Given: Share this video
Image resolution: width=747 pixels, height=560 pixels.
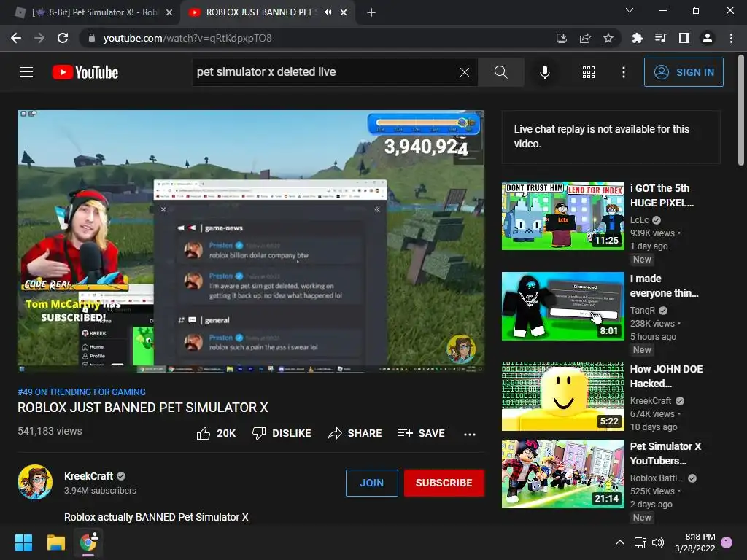Looking at the screenshot, I should coord(355,433).
